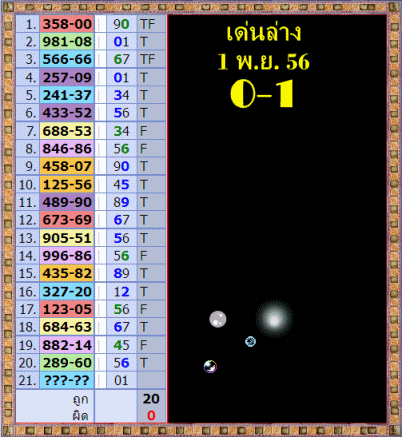This screenshot has width=402, height=438.
Task: Select the red 673-69 cell
Action: coord(67,220)
